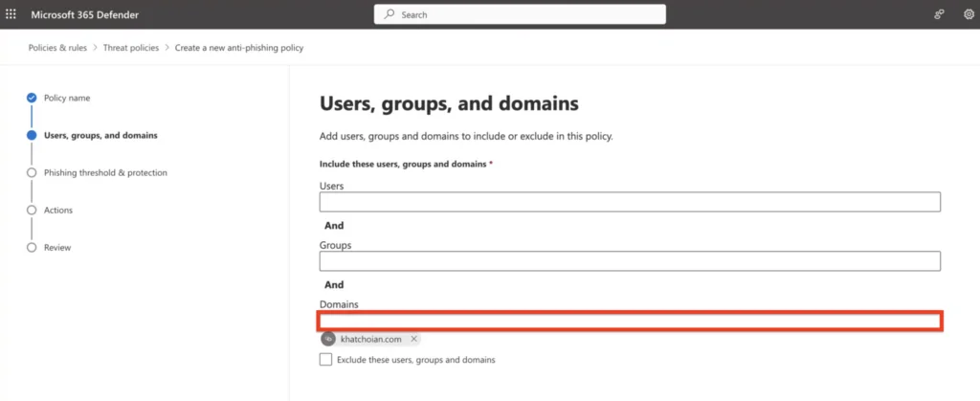Screen dimensions: 980x401
Task: Click the highlighted Domains input field
Action: click(x=630, y=321)
